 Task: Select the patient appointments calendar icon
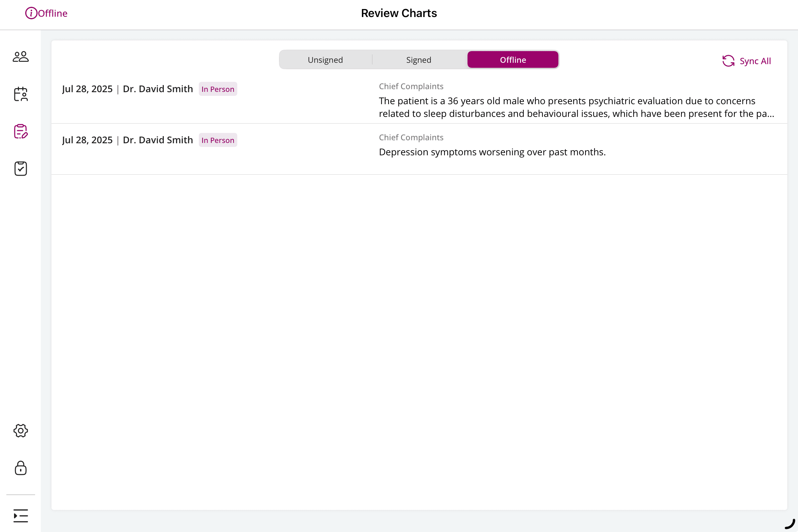coord(20,95)
